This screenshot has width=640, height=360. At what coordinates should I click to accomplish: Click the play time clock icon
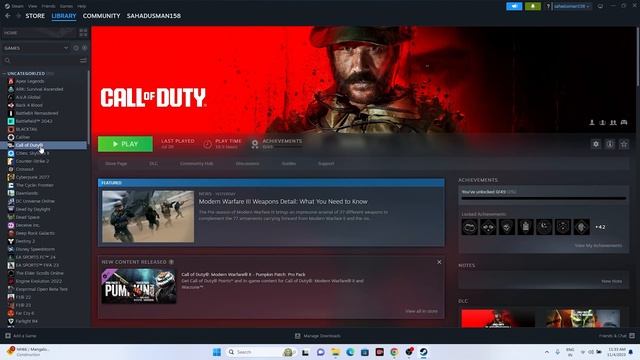(207, 144)
